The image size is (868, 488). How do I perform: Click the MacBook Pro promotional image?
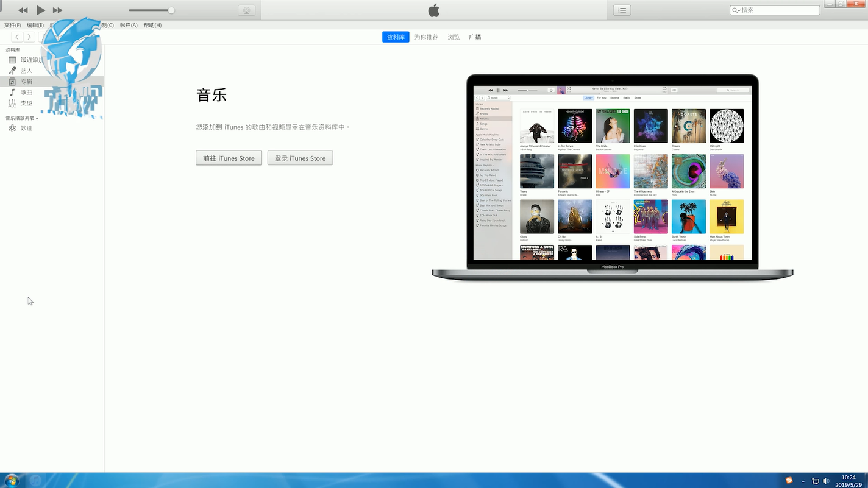[613, 178]
